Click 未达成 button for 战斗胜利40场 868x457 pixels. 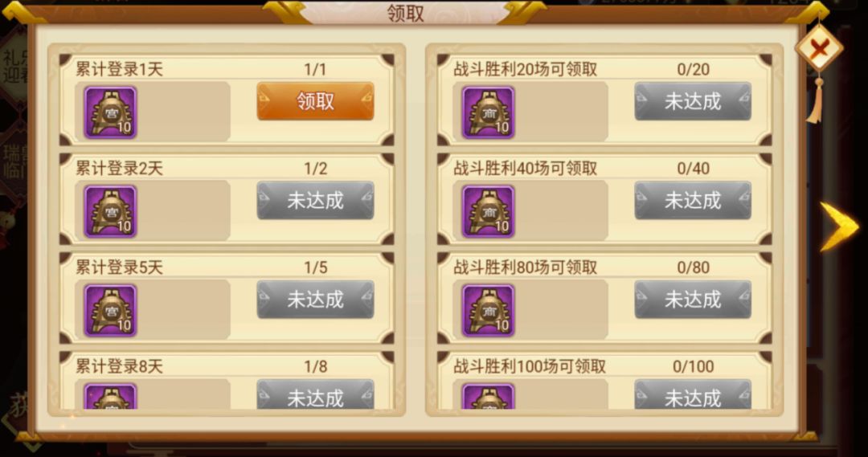pyautogui.click(x=693, y=200)
